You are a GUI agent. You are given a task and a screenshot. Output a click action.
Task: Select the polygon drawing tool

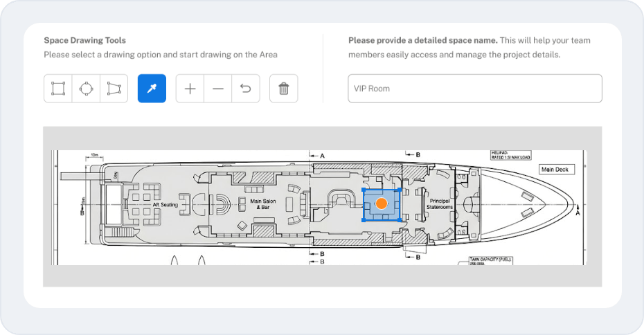pyautogui.click(x=114, y=89)
